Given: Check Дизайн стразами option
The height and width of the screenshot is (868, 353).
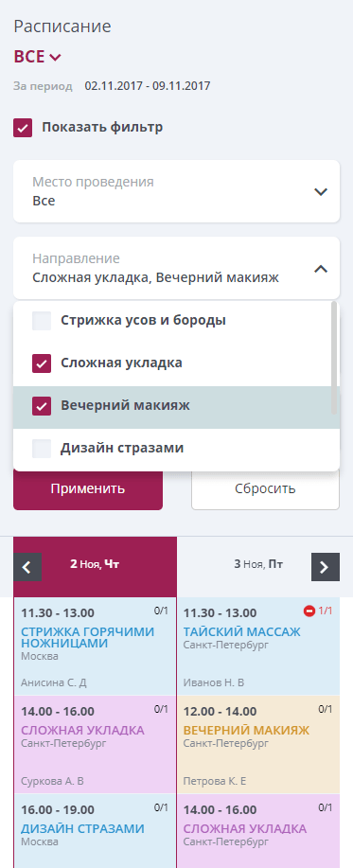Looking at the screenshot, I should point(42,449).
